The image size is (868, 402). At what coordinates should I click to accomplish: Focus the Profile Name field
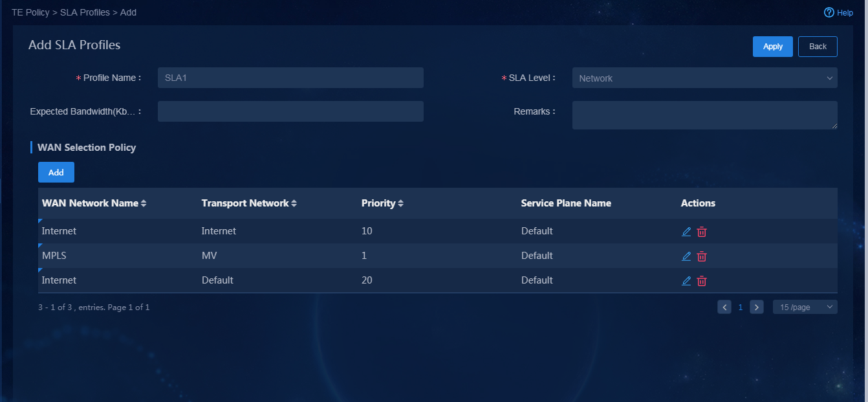click(x=290, y=78)
